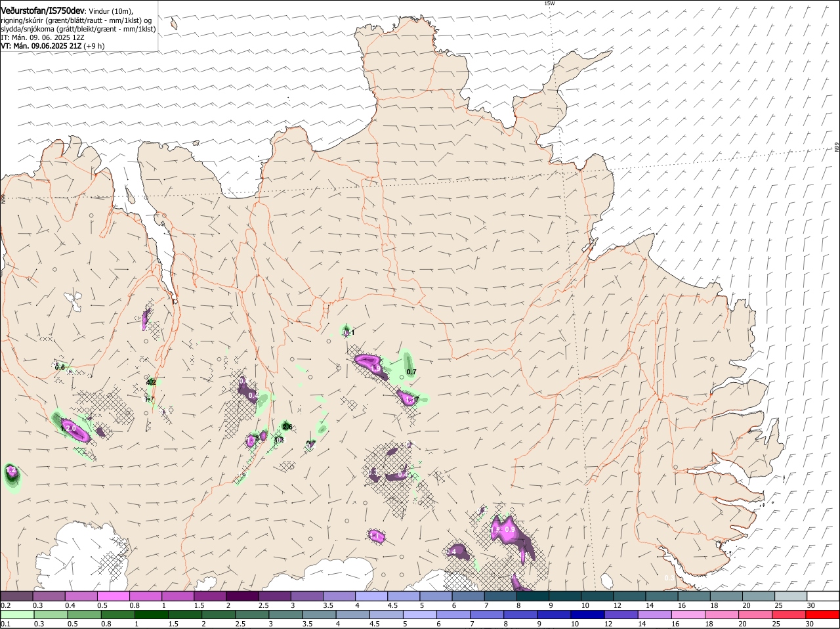Click the 15W longitude label
Image resolution: width=840 pixels, height=629 pixels.
click(549, 3)
